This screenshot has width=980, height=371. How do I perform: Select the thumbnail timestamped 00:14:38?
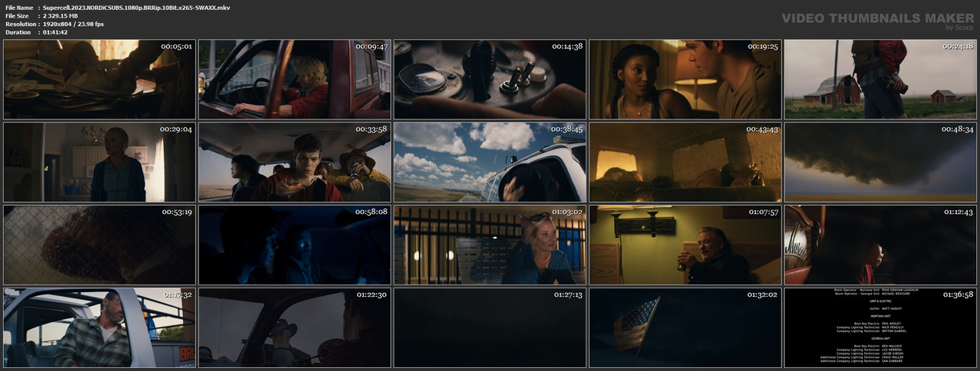tap(490, 79)
